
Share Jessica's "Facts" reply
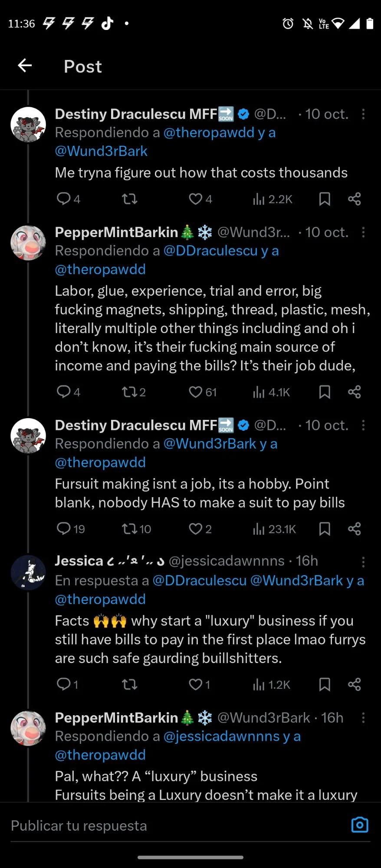(x=354, y=685)
